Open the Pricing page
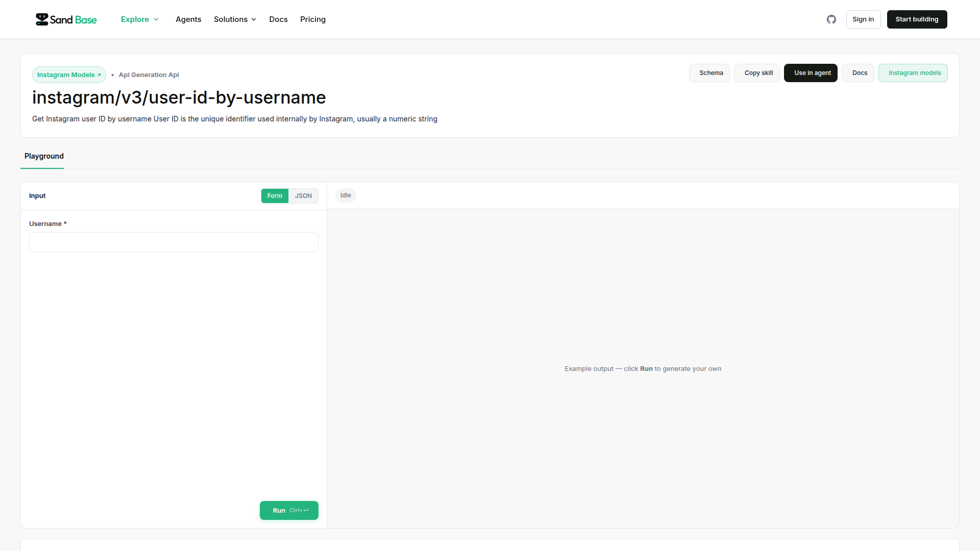The width and height of the screenshot is (980, 551). coord(313,19)
